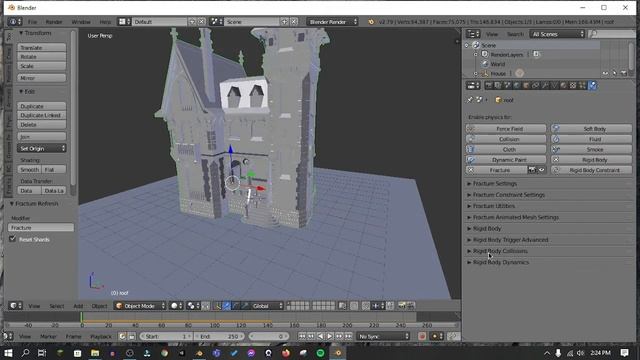
Task: Open the pivot point selector
Action: coord(193,306)
